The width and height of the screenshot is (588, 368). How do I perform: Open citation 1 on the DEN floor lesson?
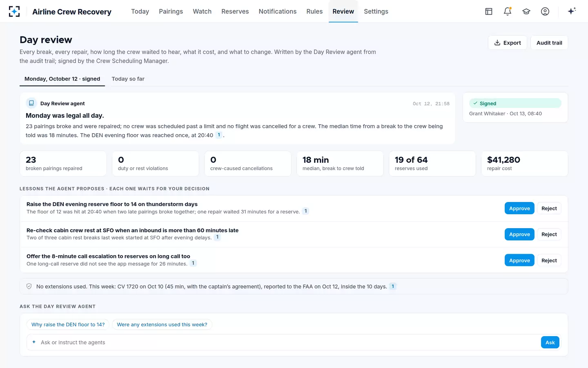[x=305, y=211]
